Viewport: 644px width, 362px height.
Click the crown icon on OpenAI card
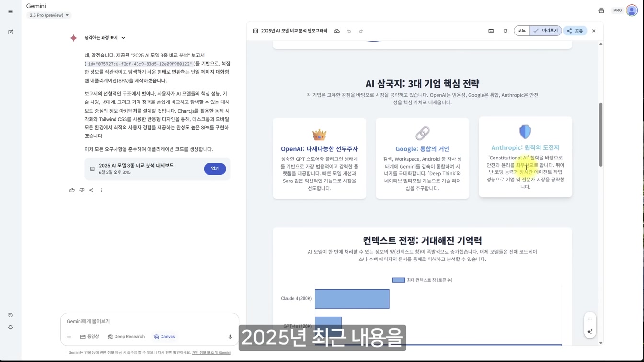(319, 135)
